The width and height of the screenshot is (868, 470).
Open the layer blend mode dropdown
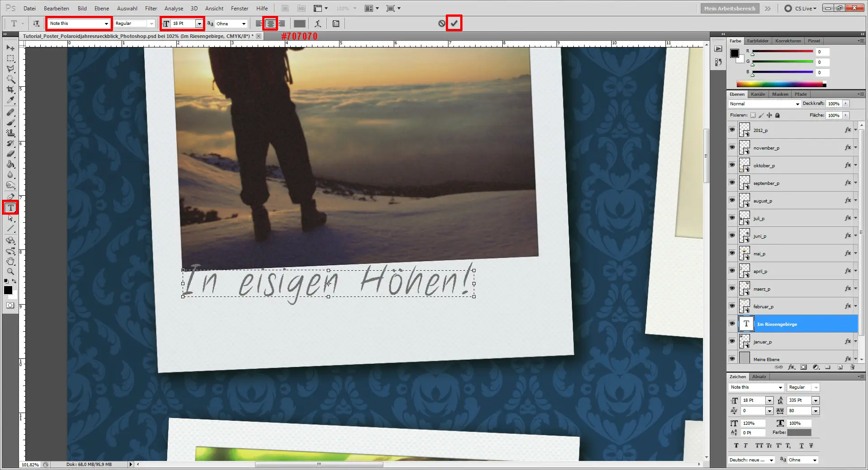pyautogui.click(x=764, y=104)
